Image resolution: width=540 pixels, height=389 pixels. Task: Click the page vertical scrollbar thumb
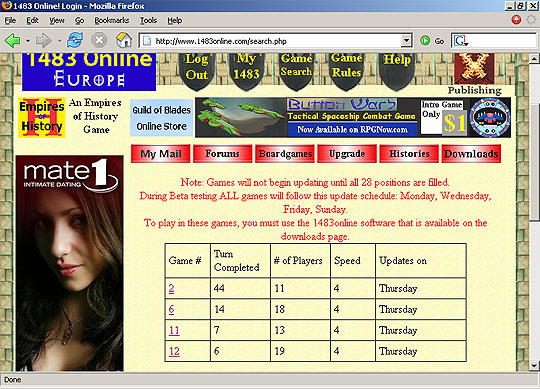(x=533, y=160)
